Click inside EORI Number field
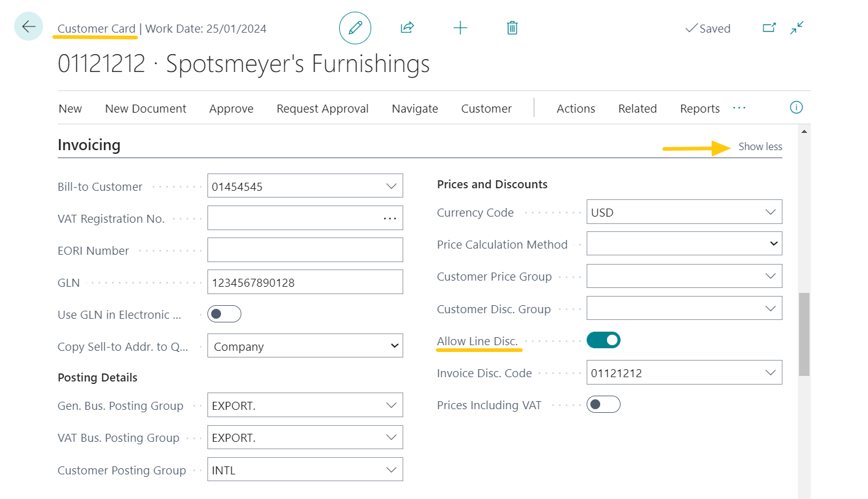Screen dimensions: 868x499 pyautogui.click(x=305, y=250)
